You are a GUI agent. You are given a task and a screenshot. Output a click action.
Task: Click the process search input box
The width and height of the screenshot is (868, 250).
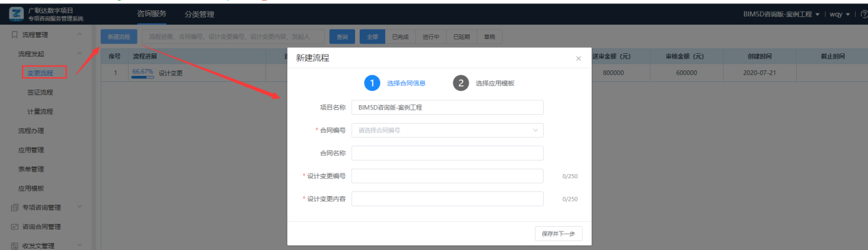click(233, 36)
